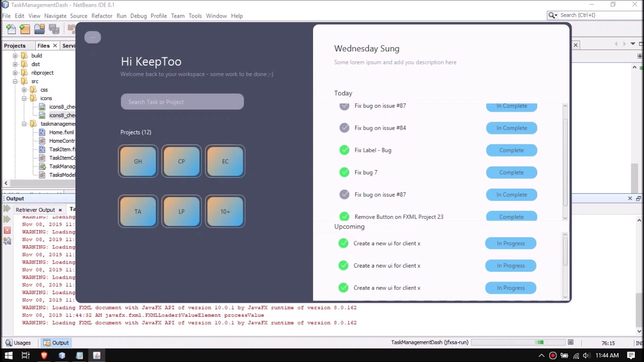Click the New Project toolbar icon
The height and width of the screenshot is (362, 644).
point(25,29)
